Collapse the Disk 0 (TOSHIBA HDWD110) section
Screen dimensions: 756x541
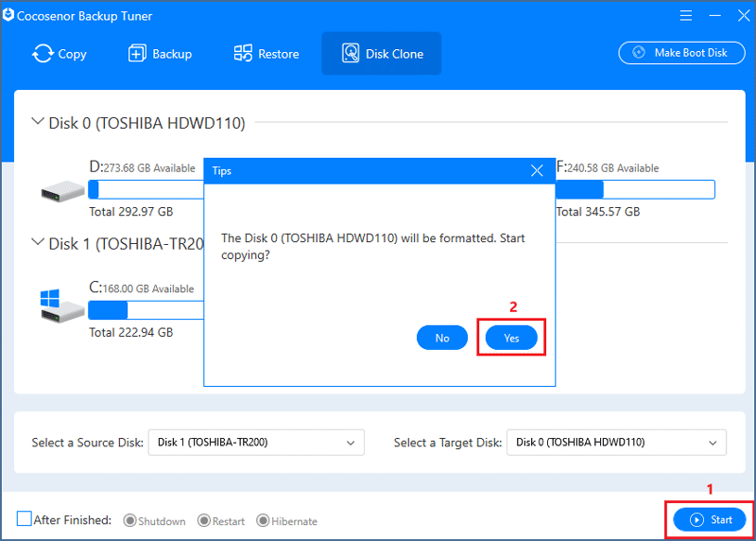coord(38,121)
